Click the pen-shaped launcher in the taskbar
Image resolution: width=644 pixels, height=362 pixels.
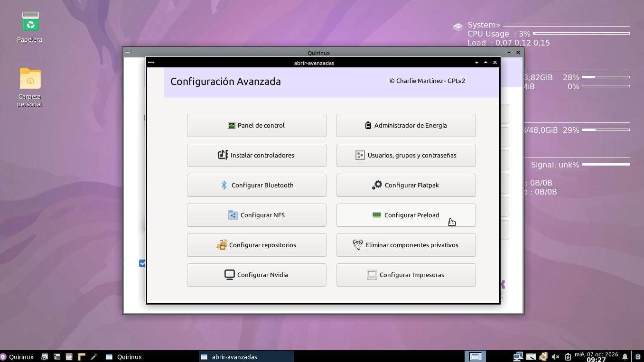(94, 357)
